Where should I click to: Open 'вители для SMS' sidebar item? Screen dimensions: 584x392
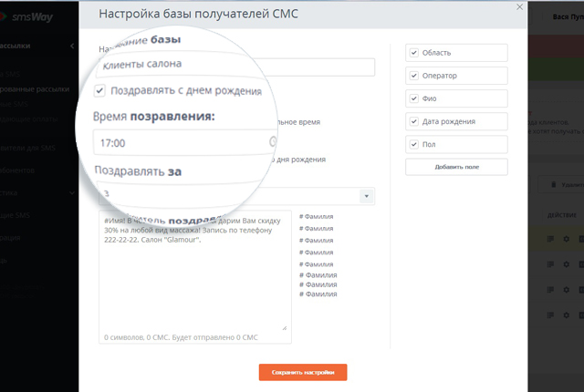[27, 148]
